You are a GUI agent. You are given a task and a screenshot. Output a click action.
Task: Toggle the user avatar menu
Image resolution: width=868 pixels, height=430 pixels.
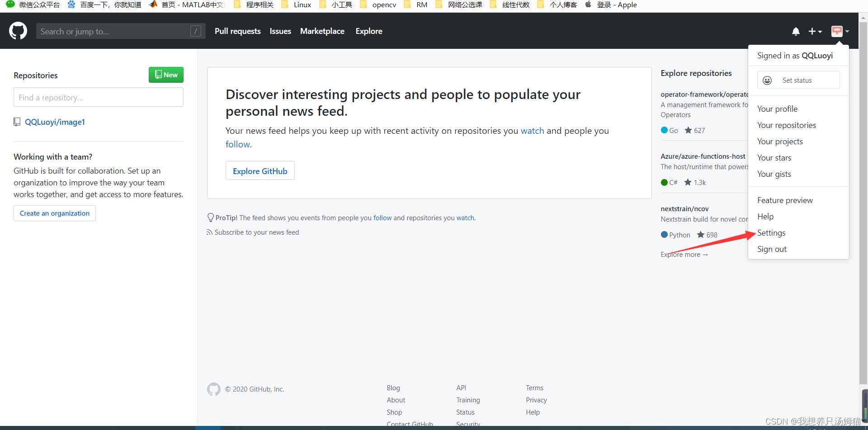coord(840,31)
